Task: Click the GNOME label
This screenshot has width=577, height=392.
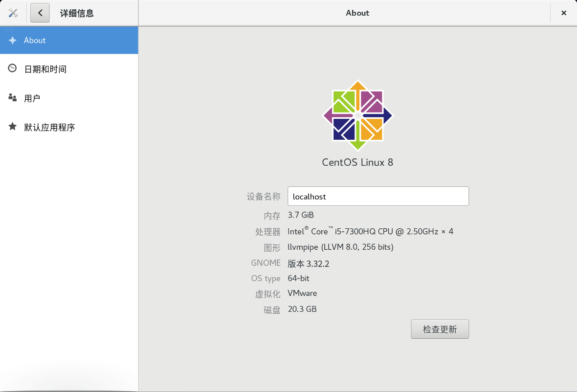Action: tap(266, 263)
